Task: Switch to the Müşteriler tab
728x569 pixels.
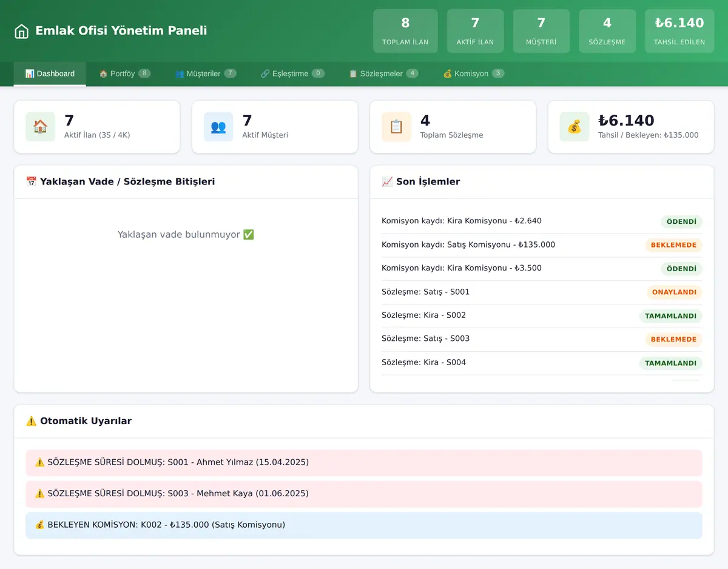Action: [x=206, y=73]
